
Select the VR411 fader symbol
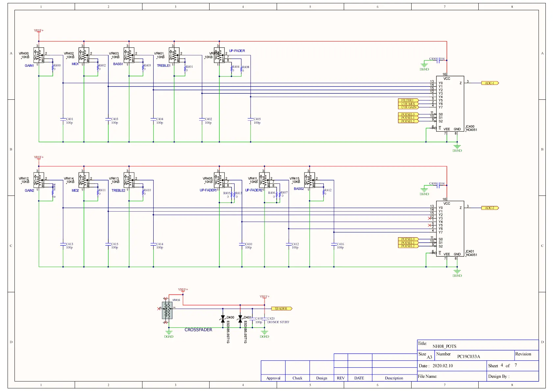click(264, 180)
